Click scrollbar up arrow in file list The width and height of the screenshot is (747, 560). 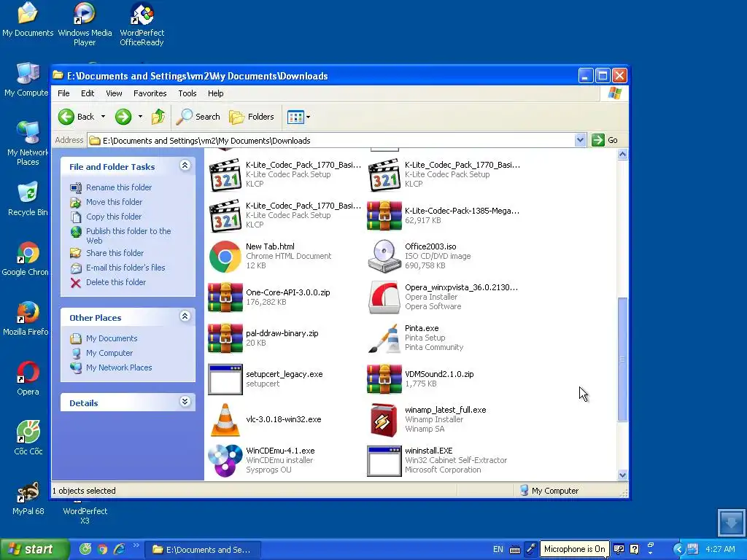tap(622, 155)
